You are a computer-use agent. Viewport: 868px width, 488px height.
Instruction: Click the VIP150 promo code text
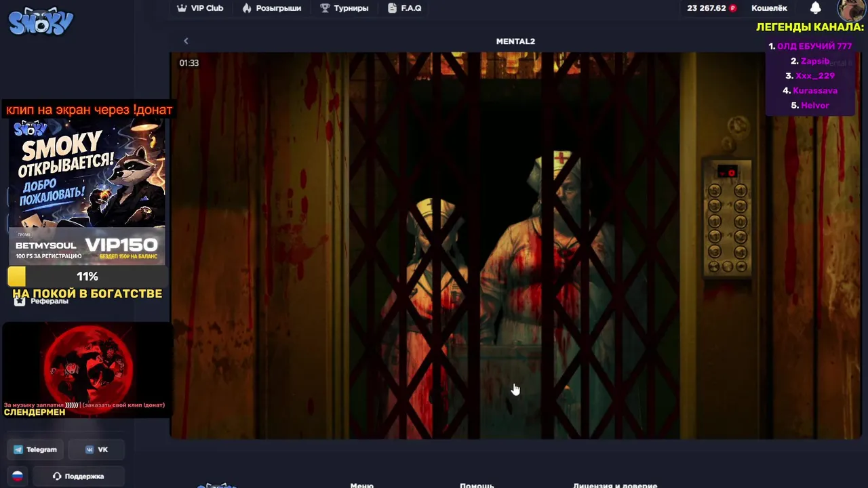click(122, 245)
